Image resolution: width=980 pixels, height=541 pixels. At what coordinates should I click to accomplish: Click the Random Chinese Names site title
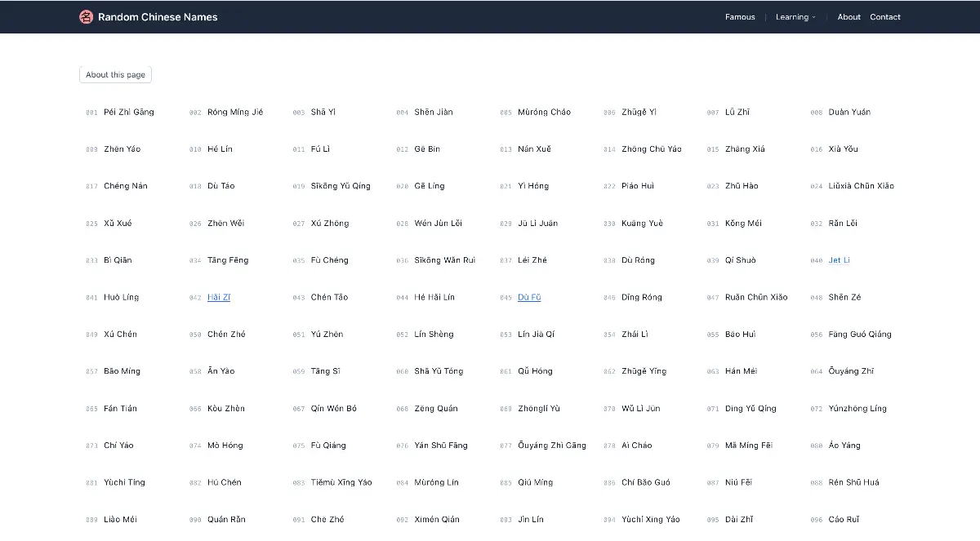(x=157, y=16)
